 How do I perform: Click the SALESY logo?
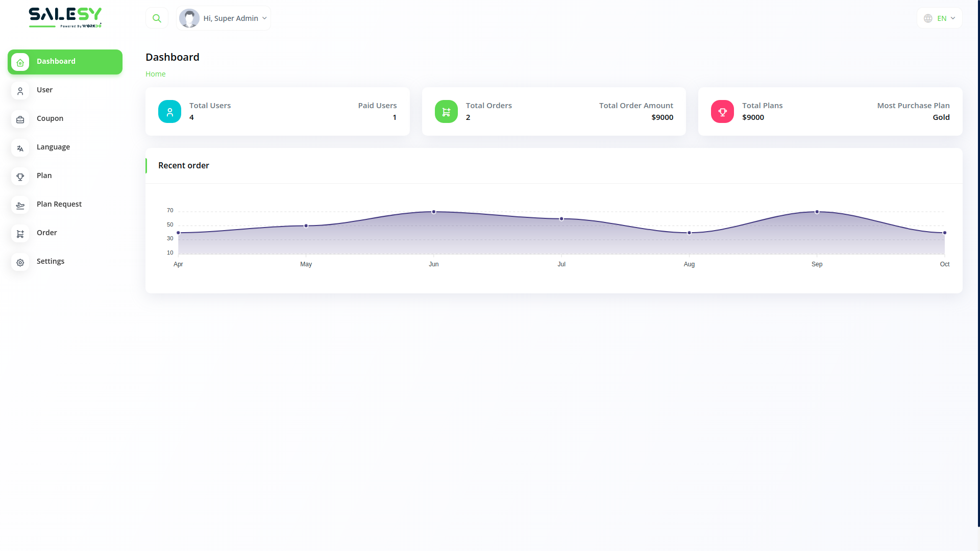coord(65,17)
